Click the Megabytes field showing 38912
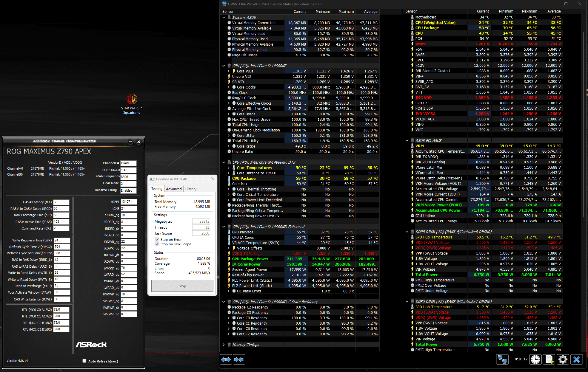 pyautogui.click(x=201, y=221)
